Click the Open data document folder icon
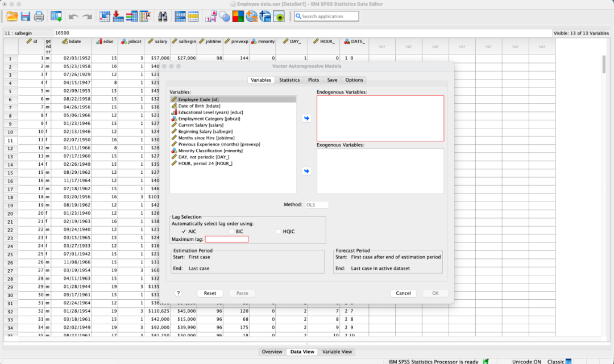 12,16
